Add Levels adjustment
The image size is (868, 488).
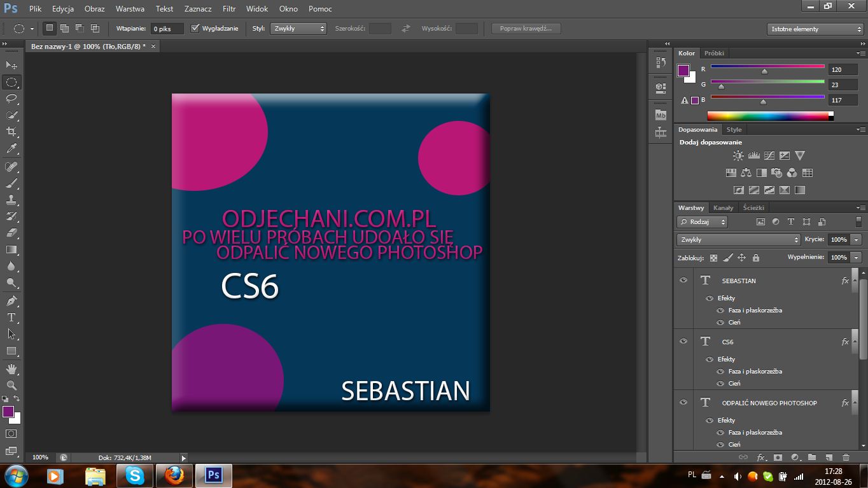pyautogui.click(x=754, y=155)
